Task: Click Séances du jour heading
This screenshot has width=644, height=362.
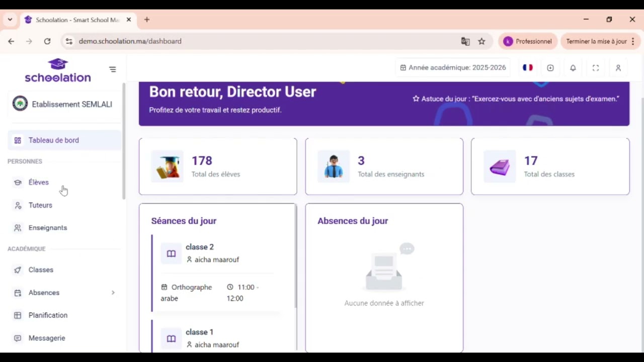Action: point(184,221)
